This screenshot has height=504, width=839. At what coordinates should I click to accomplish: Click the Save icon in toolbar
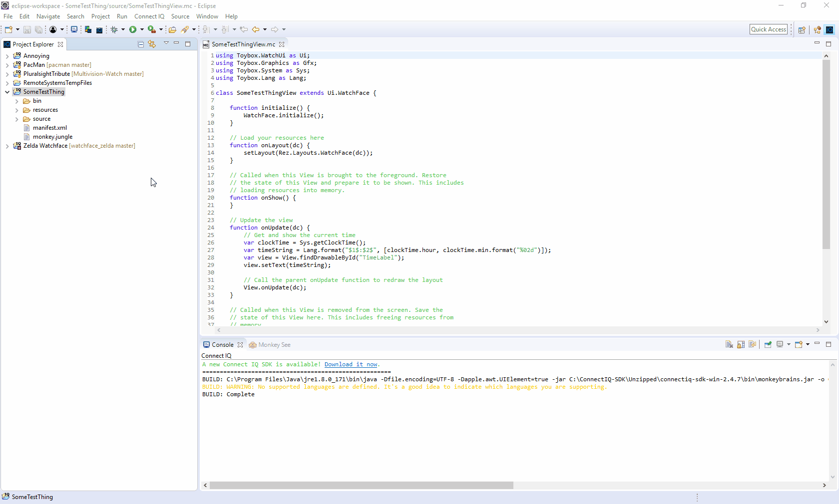coord(27,29)
